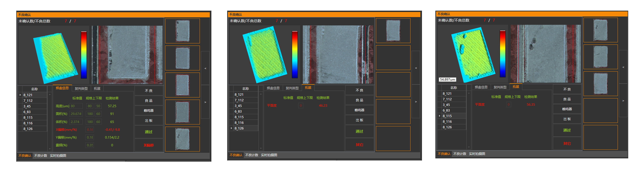Click red 其它 button in right window
The width and height of the screenshot is (644, 170).
pyautogui.click(x=567, y=144)
